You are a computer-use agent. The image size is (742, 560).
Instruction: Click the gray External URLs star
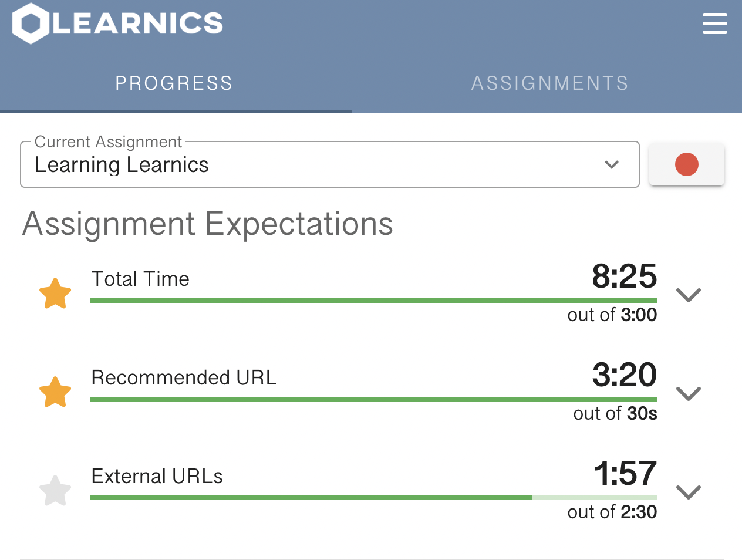[x=55, y=491]
